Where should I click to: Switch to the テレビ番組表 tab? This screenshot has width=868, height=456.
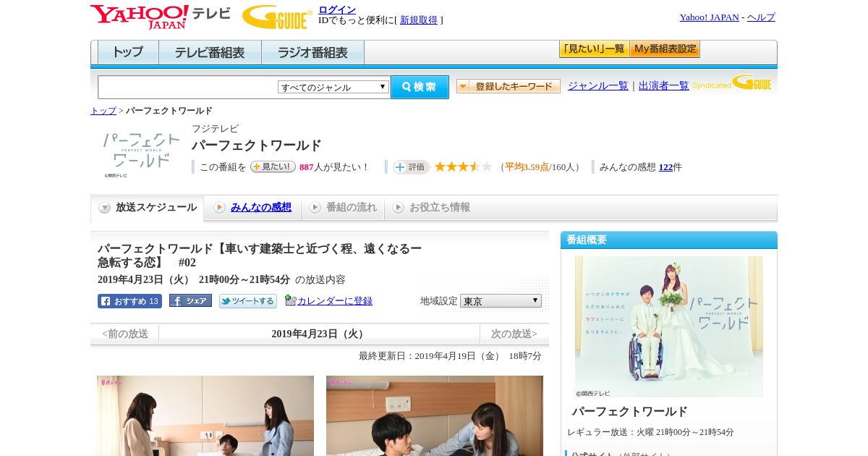click(x=210, y=53)
